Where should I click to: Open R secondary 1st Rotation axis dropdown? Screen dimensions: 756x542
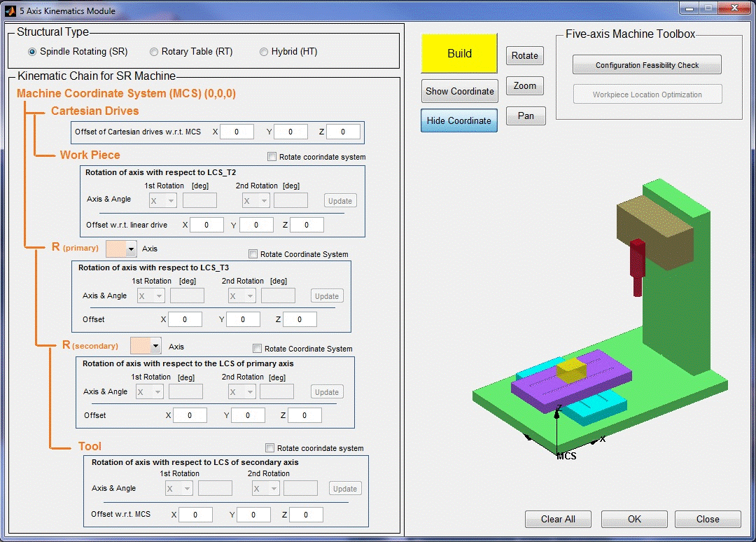point(150,391)
